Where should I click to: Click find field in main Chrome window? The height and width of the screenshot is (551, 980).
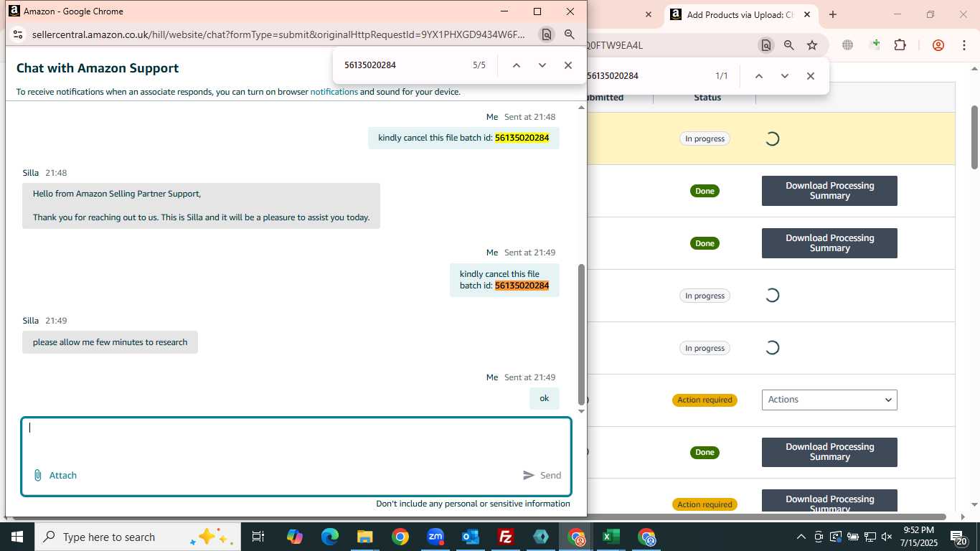(646, 76)
